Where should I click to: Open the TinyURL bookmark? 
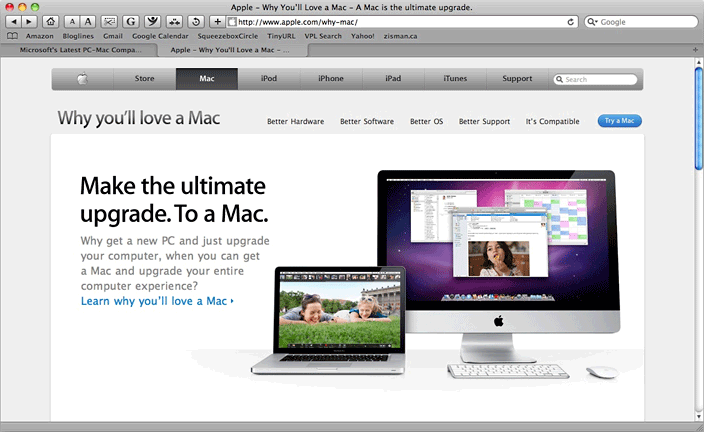(x=281, y=36)
